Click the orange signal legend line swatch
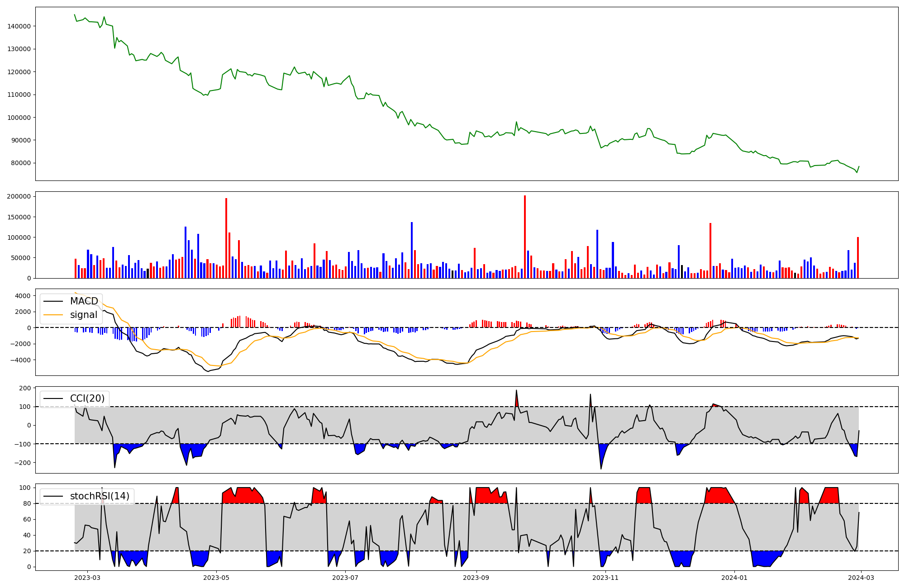 pyautogui.click(x=53, y=315)
